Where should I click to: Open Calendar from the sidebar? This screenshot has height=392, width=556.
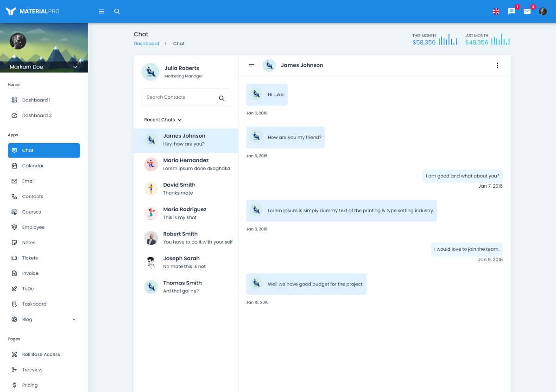(33, 166)
